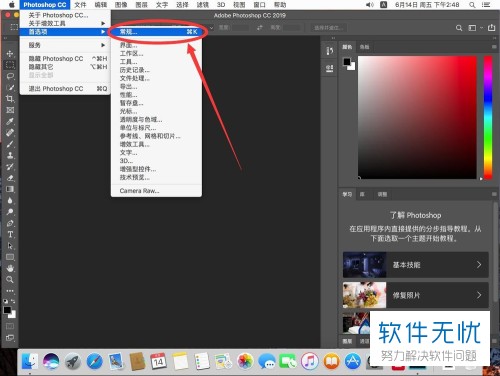Select the Move tool
The width and height of the screenshot is (500, 376).
pyautogui.click(x=10, y=54)
